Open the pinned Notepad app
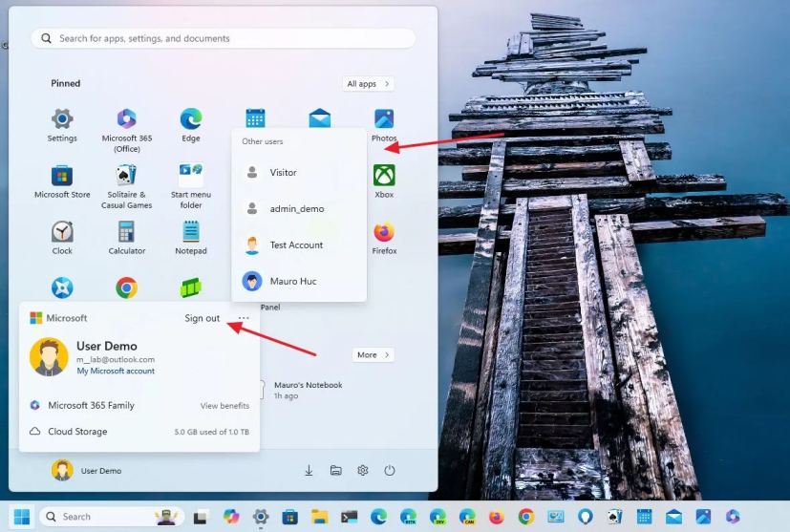The image size is (790, 532). (x=191, y=238)
